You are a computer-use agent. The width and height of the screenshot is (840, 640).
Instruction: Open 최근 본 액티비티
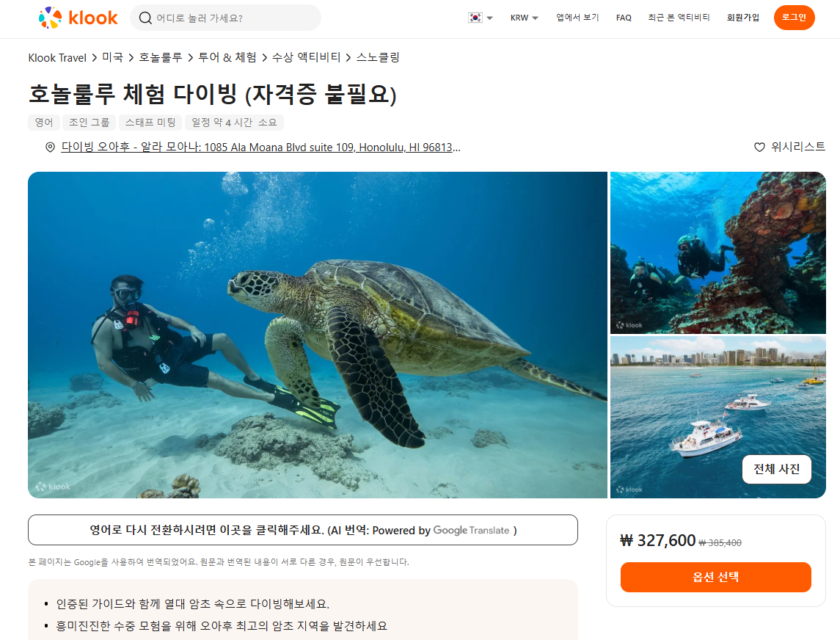pyautogui.click(x=679, y=18)
